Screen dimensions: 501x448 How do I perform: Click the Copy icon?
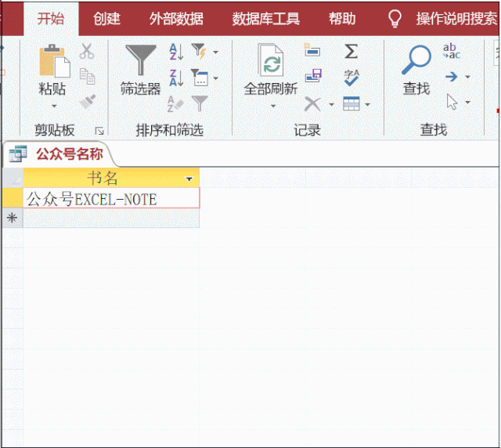[87, 76]
